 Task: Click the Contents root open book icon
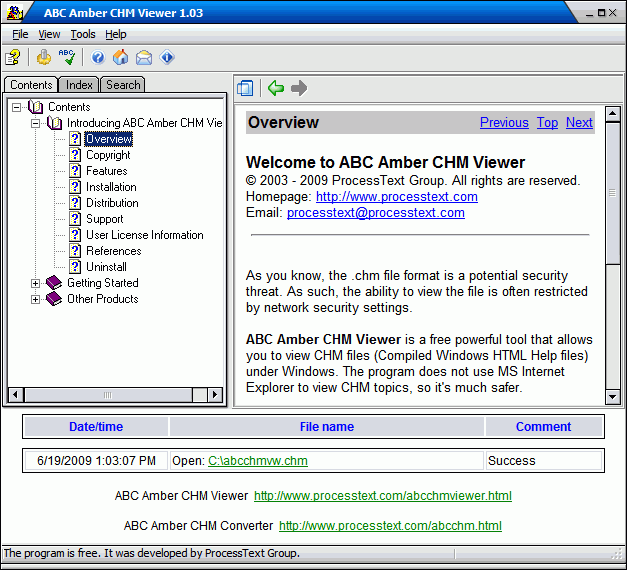[x=36, y=107]
